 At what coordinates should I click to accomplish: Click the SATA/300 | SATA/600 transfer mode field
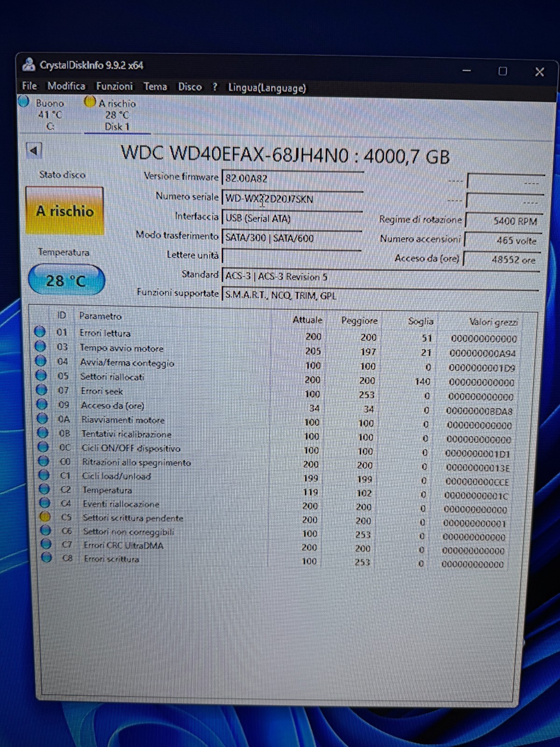coord(292,238)
